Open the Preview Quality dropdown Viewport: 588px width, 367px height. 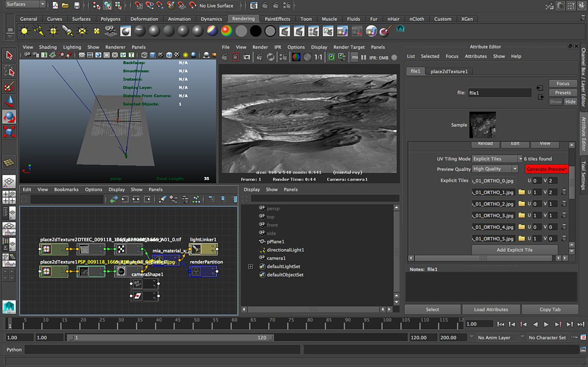[495, 169]
